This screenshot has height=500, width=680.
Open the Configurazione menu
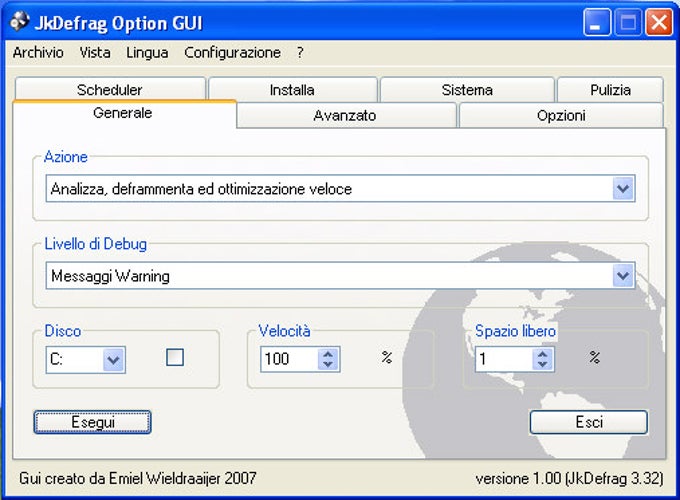pos(232,52)
